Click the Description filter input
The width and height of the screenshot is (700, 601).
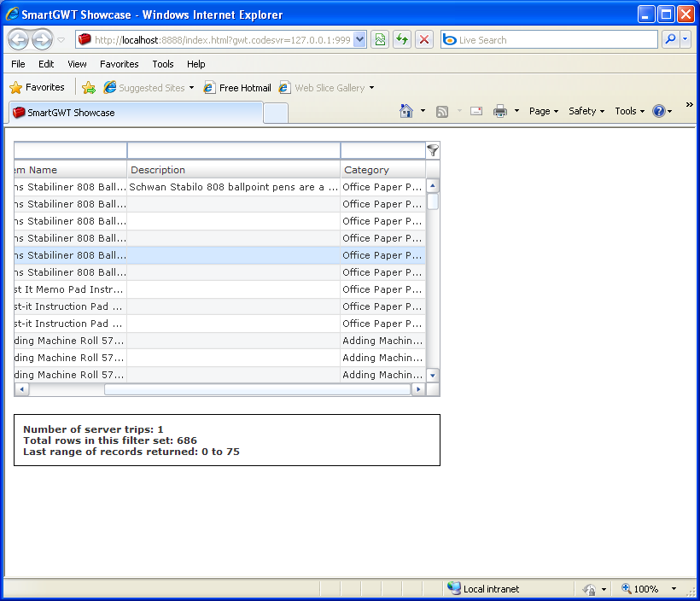[x=234, y=150]
